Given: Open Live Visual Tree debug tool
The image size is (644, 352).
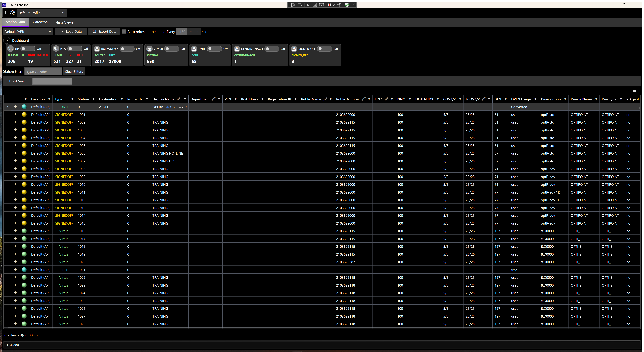Looking at the screenshot, I should [293, 5].
